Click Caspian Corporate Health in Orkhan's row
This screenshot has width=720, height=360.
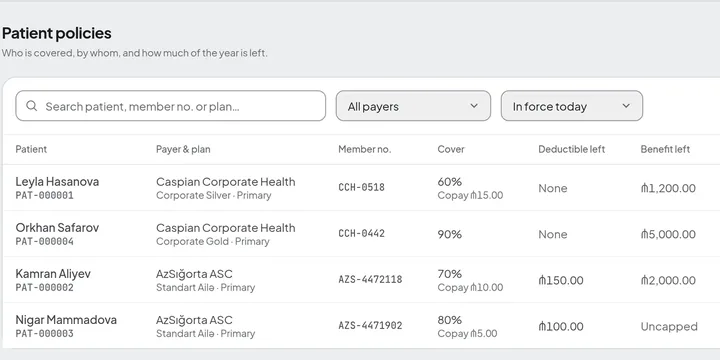pos(225,227)
